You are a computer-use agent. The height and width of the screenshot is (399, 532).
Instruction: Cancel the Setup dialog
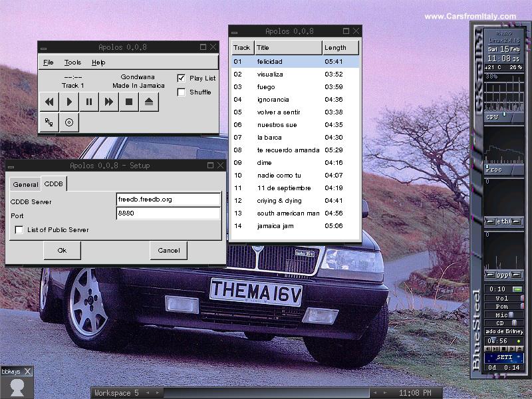point(168,251)
